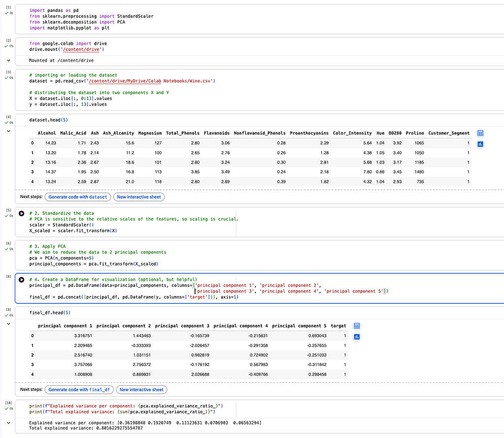The height and width of the screenshot is (438, 504).
Task: Click the Alcohol value '14.23'
Action: [x=51, y=143]
